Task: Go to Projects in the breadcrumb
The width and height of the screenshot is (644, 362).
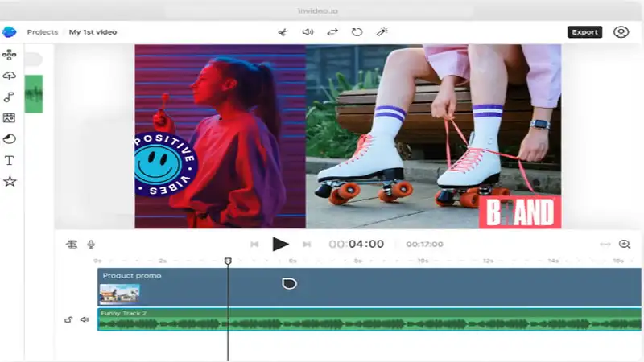Action: point(42,32)
